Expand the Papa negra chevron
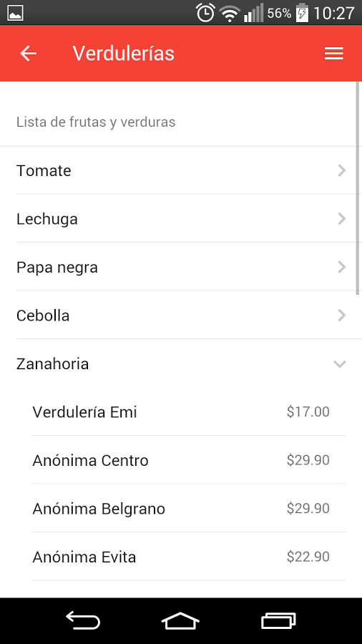The image size is (362, 644). pos(341,268)
